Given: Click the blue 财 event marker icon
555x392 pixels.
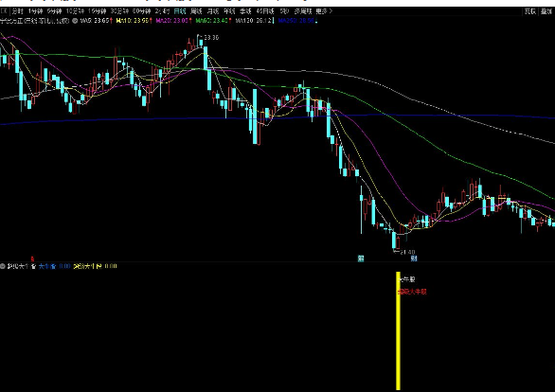Looking at the screenshot, I should pyautogui.click(x=414, y=258).
